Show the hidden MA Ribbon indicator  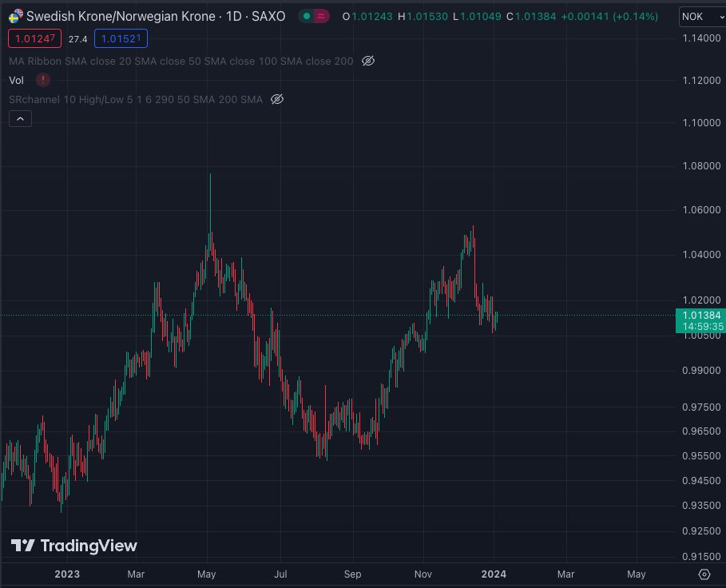pos(367,60)
